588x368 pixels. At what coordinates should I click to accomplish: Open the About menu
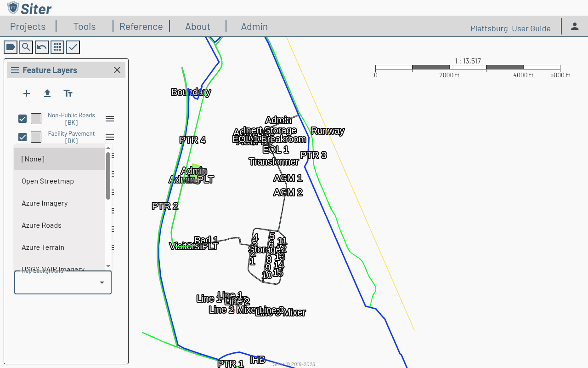pyautogui.click(x=198, y=26)
